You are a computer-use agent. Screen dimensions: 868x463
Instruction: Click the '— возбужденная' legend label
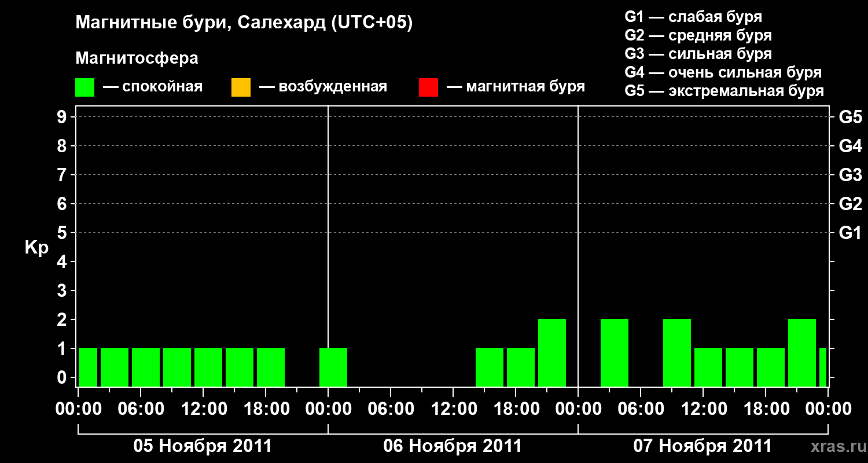point(323,87)
